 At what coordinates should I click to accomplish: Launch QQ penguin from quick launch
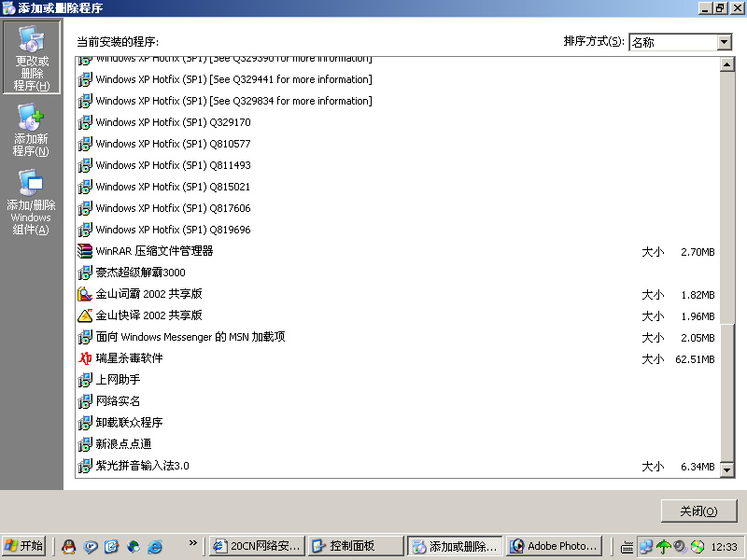click(x=69, y=546)
